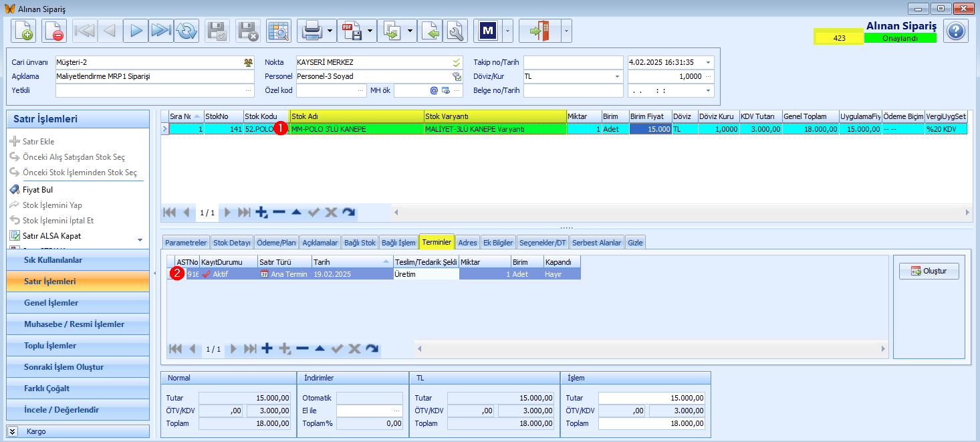This screenshot has width=980, height=442.
Task: Delete row with minus in order lines navigator
Action: tap(279, 212)
